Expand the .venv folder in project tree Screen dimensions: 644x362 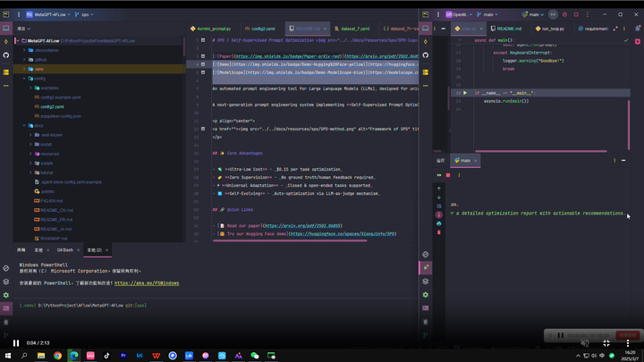[x=25, y=69]
